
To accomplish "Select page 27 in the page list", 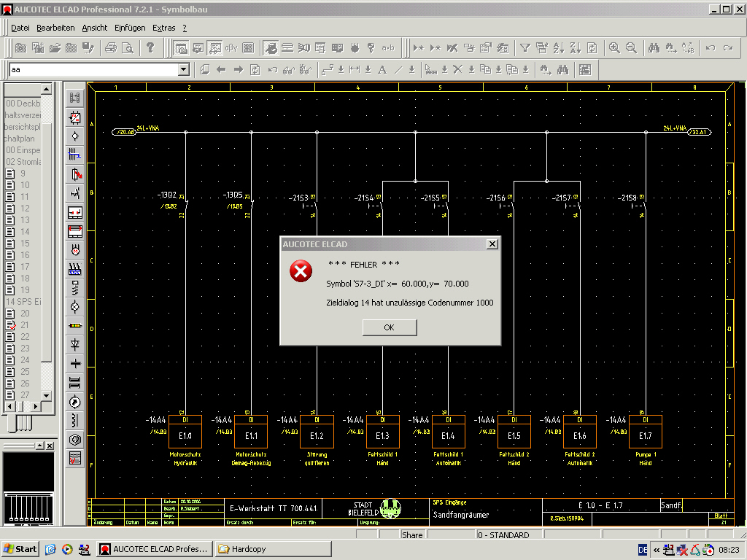I will pos(25,395).
